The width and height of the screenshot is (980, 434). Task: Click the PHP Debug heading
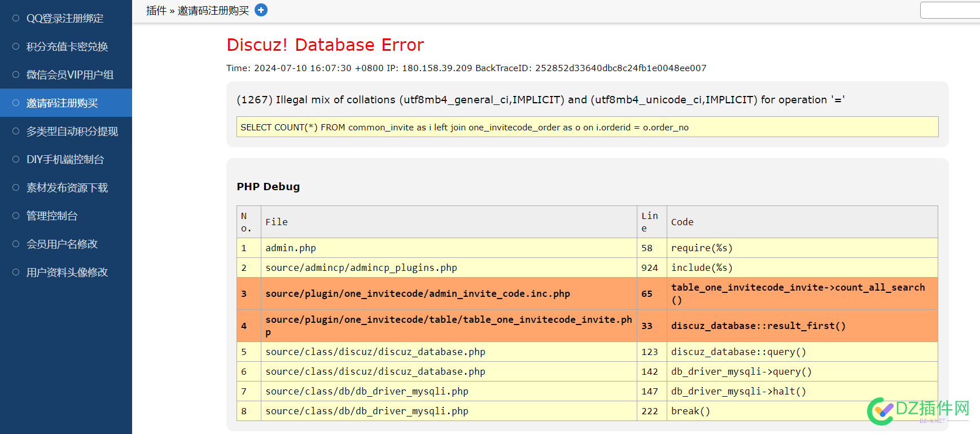268,186
